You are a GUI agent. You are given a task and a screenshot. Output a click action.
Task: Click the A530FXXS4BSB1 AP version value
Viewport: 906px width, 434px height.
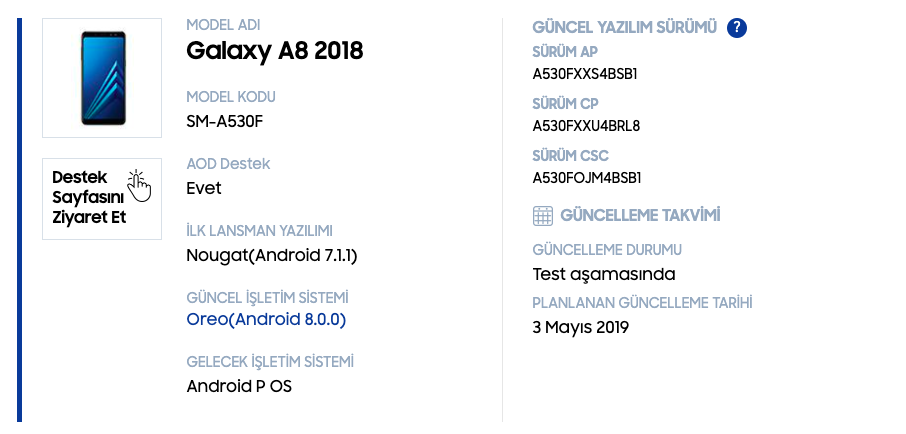pos(585,74)
